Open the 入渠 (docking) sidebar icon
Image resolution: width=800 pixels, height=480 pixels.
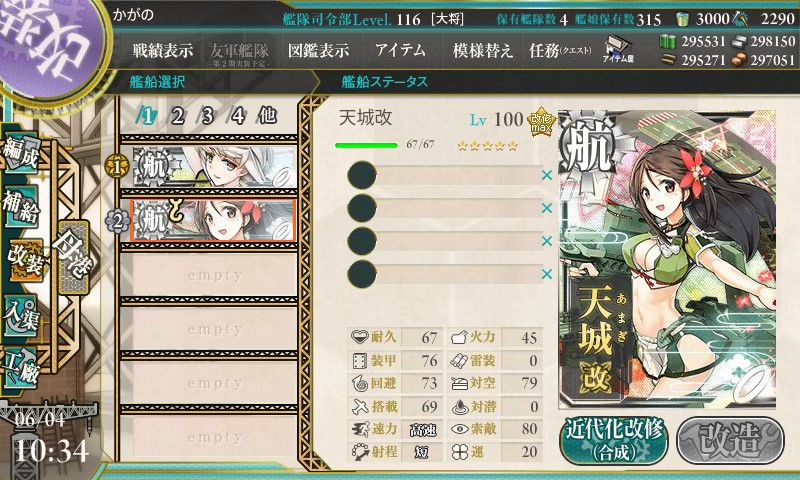[x=21, y=316]
